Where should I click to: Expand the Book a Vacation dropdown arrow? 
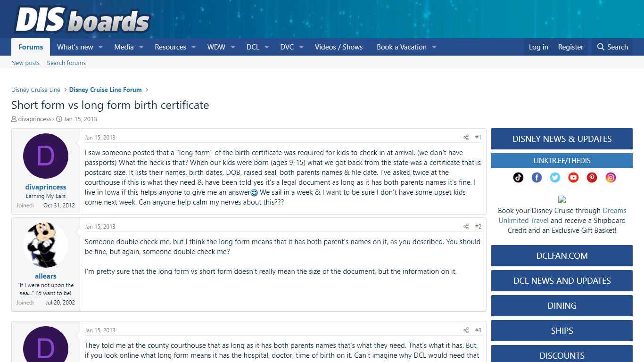click(434, 47)
